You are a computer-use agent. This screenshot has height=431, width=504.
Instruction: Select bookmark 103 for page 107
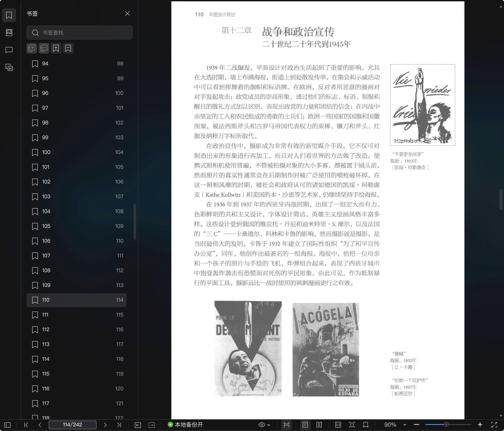click(77, 197)
